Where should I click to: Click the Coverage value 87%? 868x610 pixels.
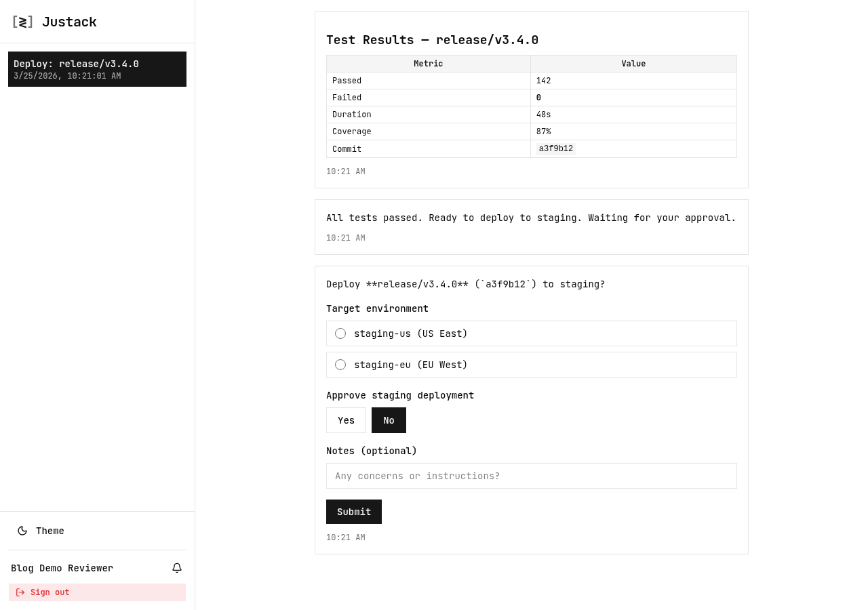coord(543,131)
